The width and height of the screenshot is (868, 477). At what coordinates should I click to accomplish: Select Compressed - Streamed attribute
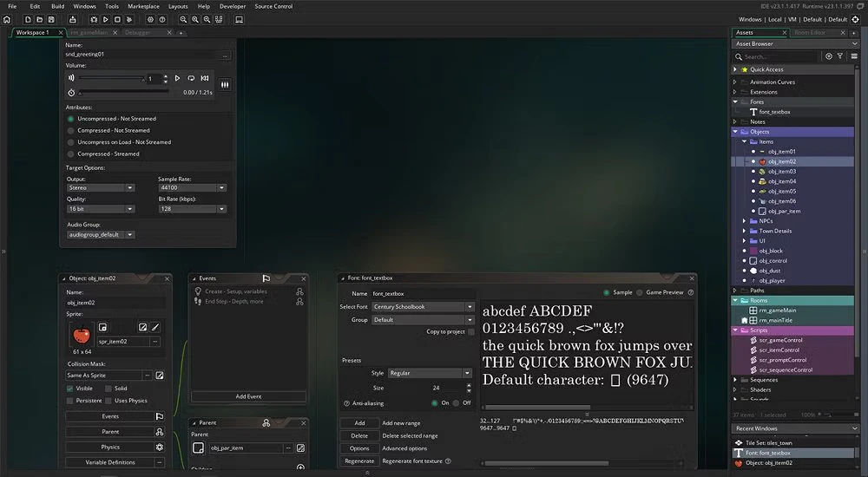pyautogui.click(x=71, y=154)
